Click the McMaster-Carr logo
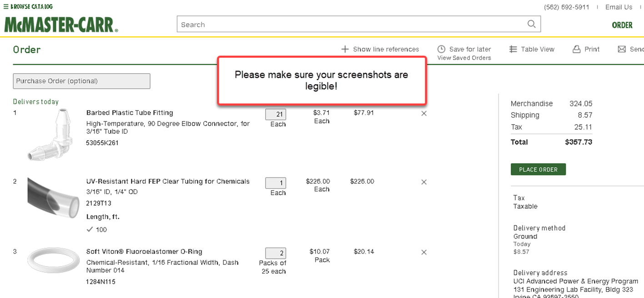This screenshot has width=644, height=298. point(61,25)
